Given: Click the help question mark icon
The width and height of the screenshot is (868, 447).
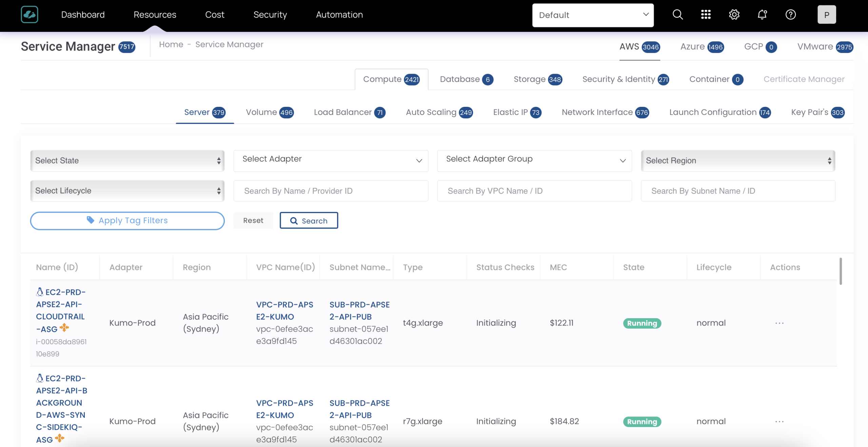Looking at the screenshot, I should point(790,15).
